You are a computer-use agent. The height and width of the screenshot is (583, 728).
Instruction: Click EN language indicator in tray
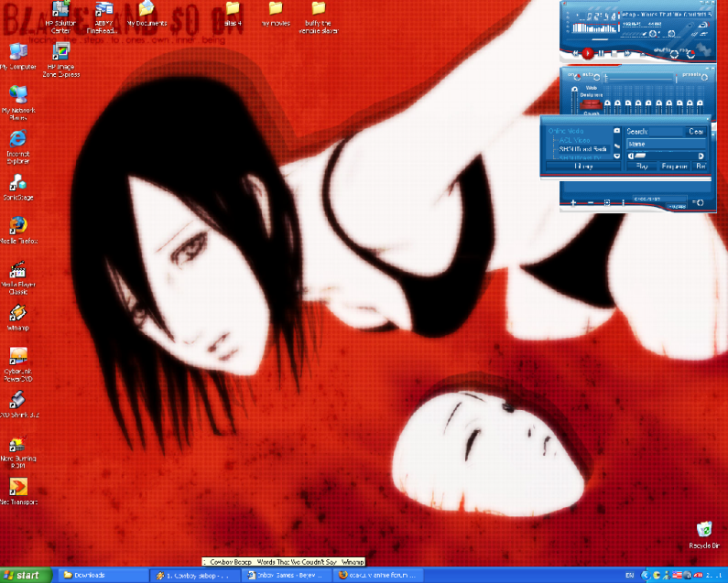[x=630, y=576]
